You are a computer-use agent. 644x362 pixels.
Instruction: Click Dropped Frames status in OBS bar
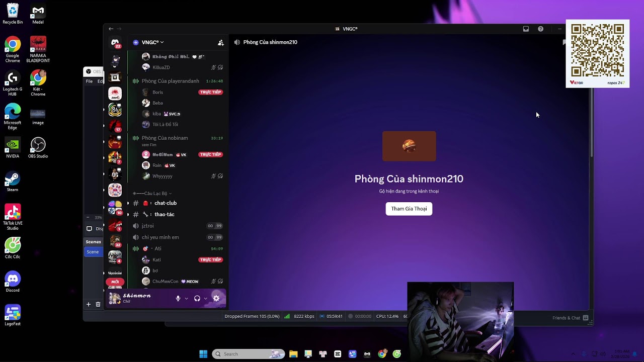pyautogui.click(x=252, y=316)
